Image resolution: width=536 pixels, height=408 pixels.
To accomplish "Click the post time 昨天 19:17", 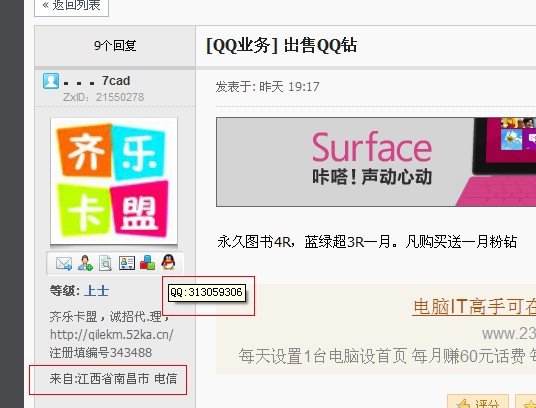I will [x=289, y=87].
